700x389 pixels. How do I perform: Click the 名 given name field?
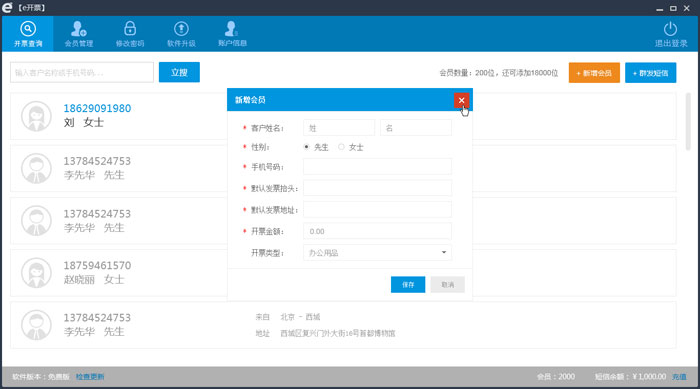click(416, 128)
